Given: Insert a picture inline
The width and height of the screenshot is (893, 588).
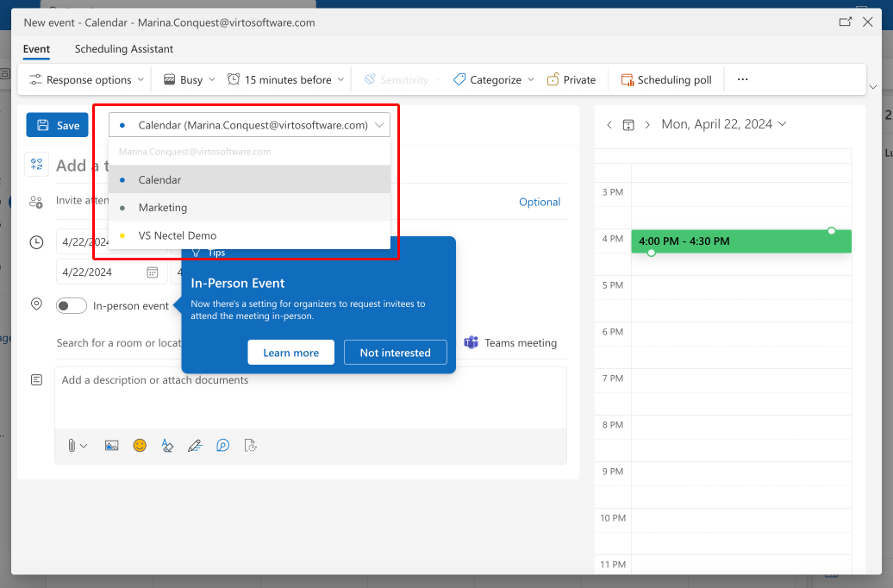Looking at the screenshot, I should coord(112,446).
